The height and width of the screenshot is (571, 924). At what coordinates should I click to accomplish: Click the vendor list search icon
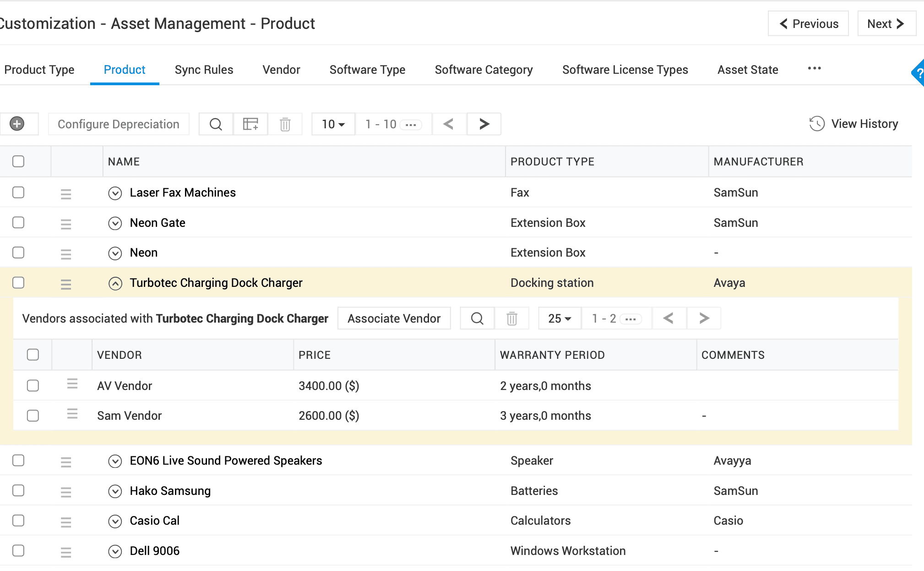477,318
